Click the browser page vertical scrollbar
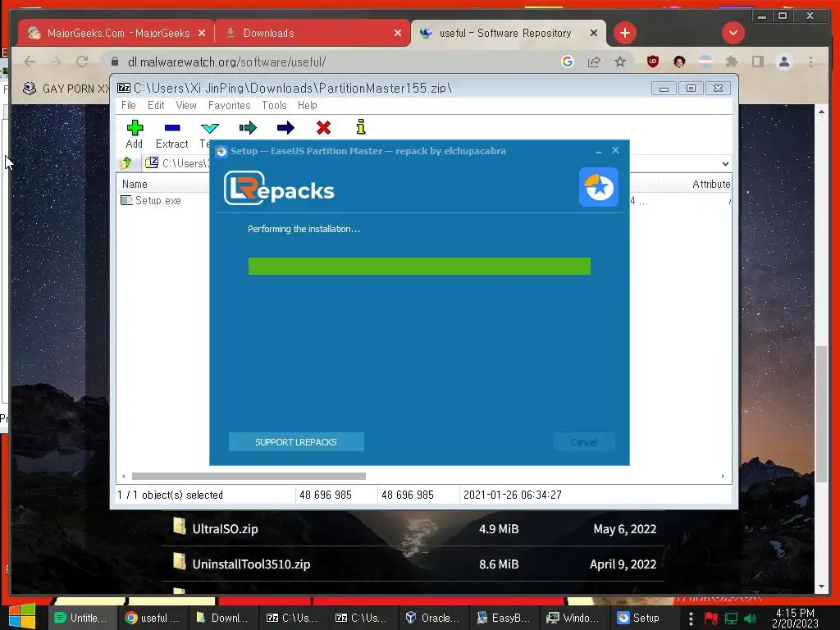Image resolution: width=840 pixels, height=630 pixels. point(821,414)
